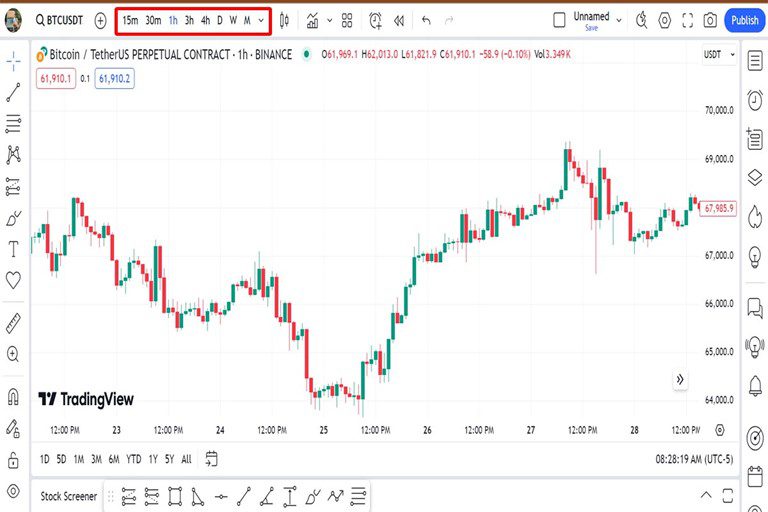Screen dimensions: 768x512
Task: Click the scroll to latest bar arrows
Action: click(680, 379)
